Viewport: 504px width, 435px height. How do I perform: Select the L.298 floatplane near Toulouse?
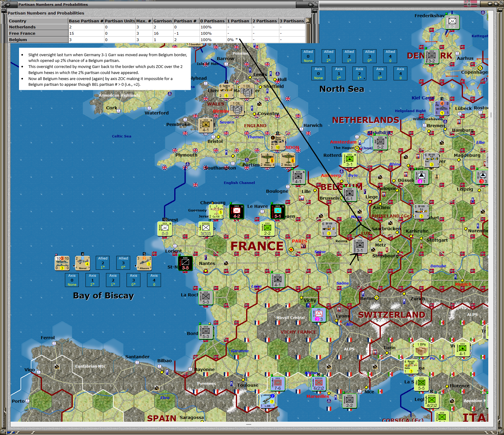pos(267,401)
